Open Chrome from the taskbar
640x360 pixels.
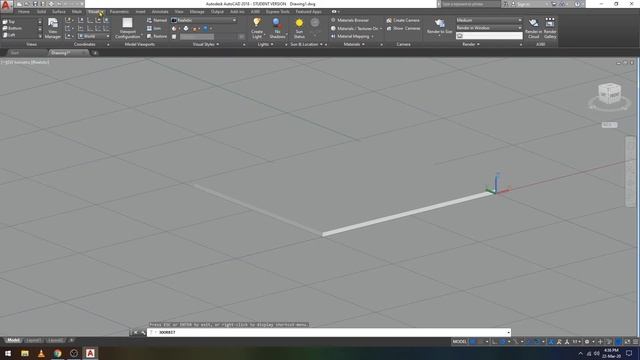click(57, 353)
